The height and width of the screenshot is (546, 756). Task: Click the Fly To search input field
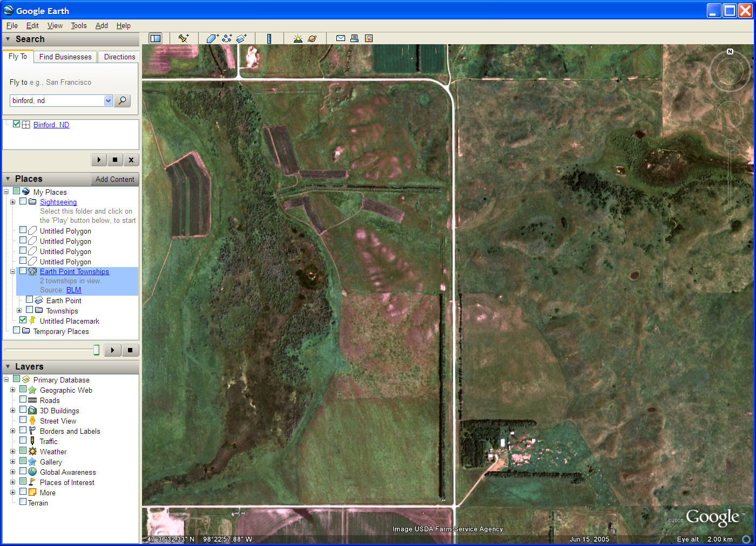pos(57,100)
